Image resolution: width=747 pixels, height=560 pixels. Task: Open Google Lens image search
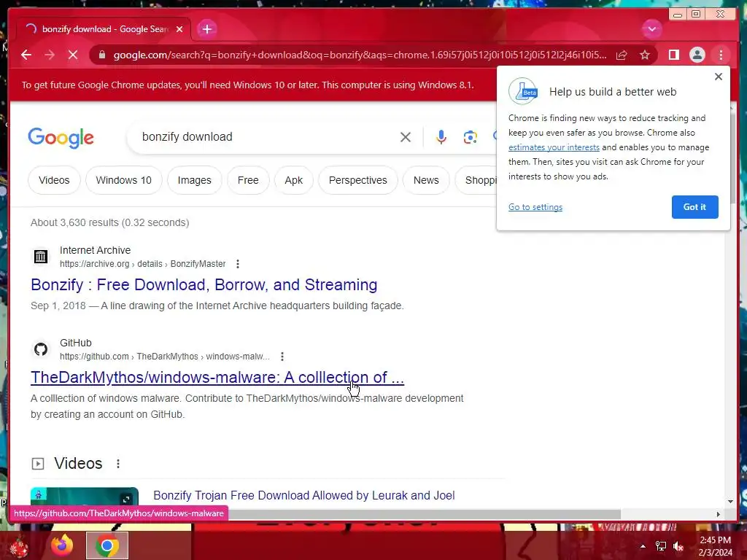tap(471, 137)
